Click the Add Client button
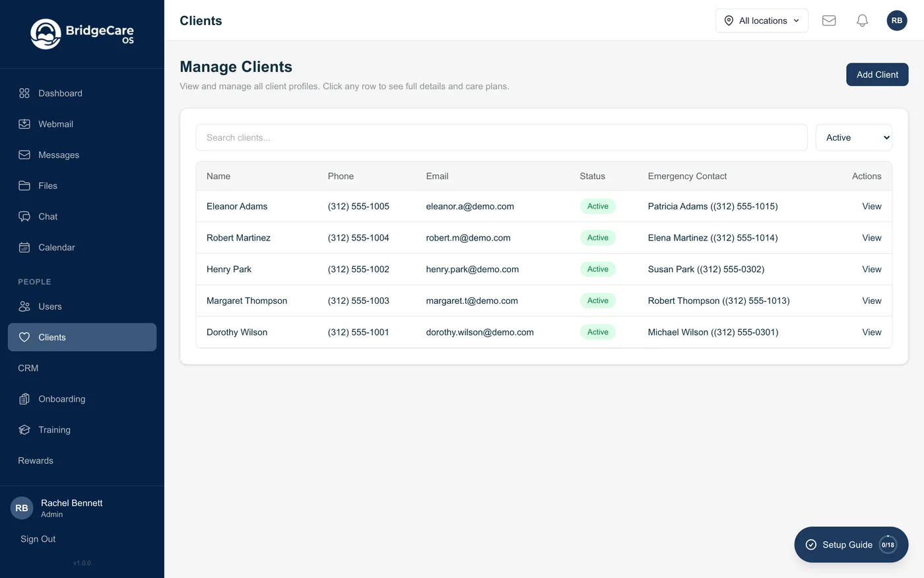 pyautogui.click(x=877, y=75)
